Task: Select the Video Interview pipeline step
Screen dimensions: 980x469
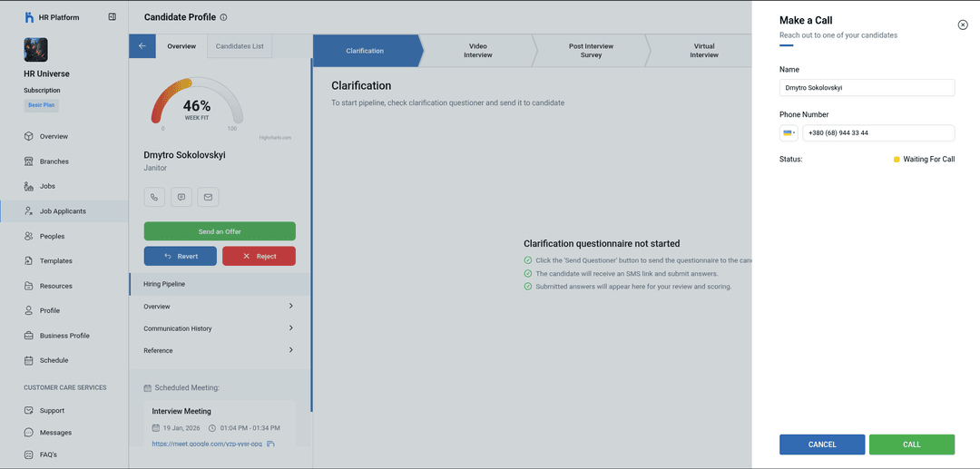Action: (x=478, y=51)
